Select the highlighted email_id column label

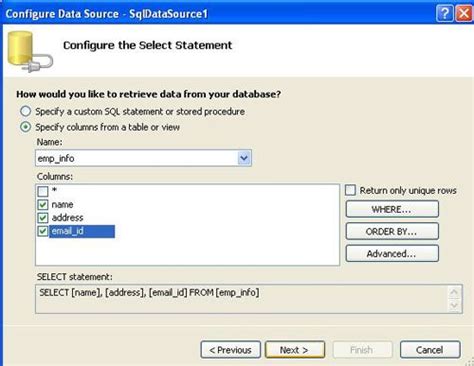82,231
